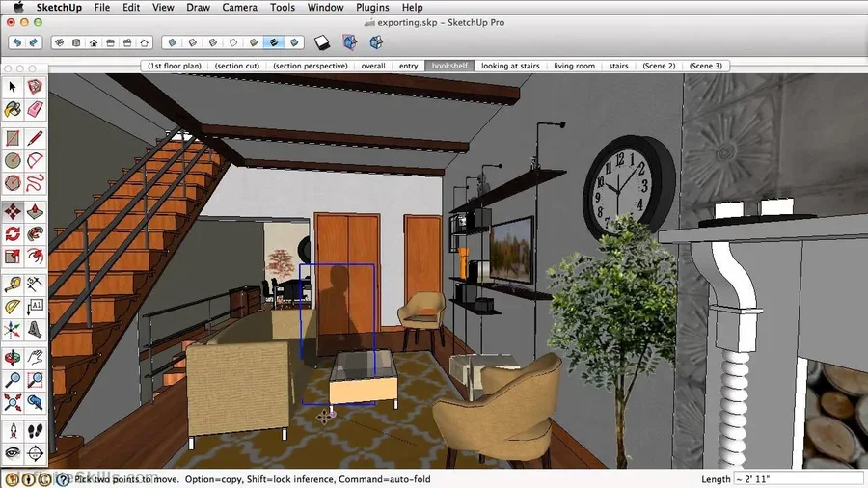
Task: Click the Undo arrow button
Action: (16, 42)
